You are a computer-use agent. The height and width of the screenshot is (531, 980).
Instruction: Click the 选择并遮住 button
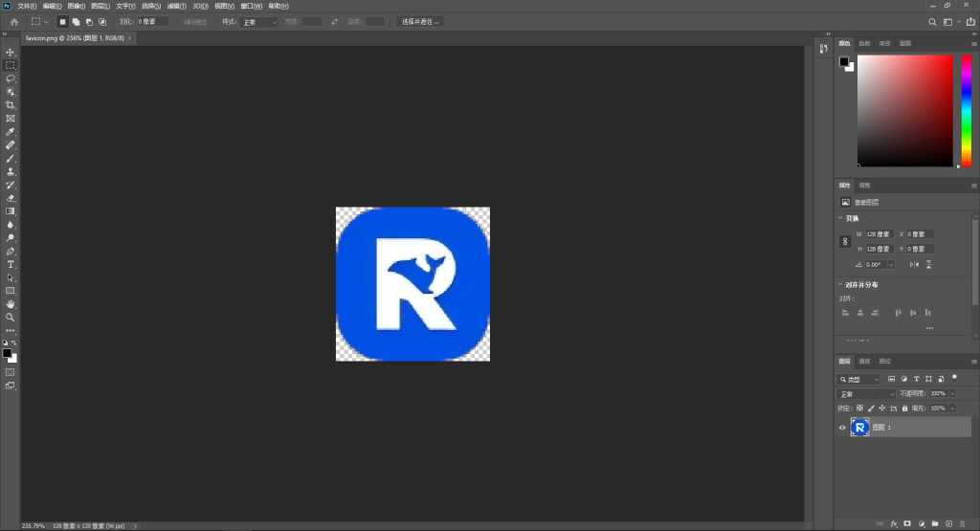point(420,22)
